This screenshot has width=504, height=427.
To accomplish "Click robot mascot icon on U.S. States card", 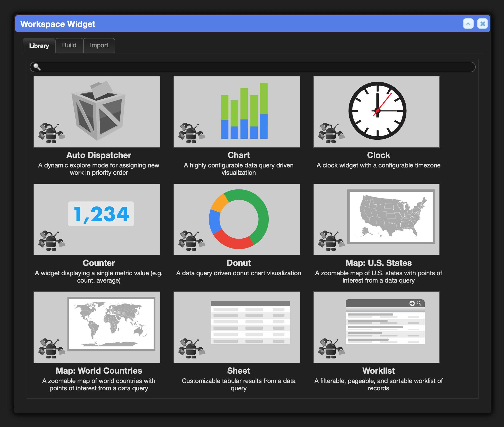I will 331,241.
